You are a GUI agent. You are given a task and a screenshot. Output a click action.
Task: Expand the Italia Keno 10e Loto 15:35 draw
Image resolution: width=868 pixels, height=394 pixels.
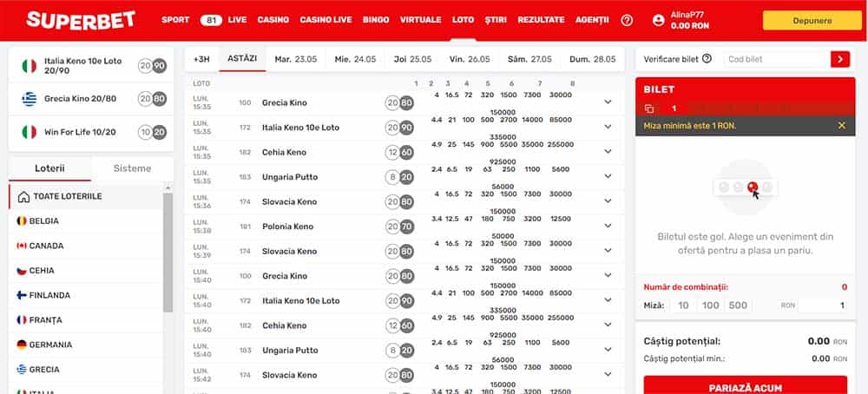[608, 127]
